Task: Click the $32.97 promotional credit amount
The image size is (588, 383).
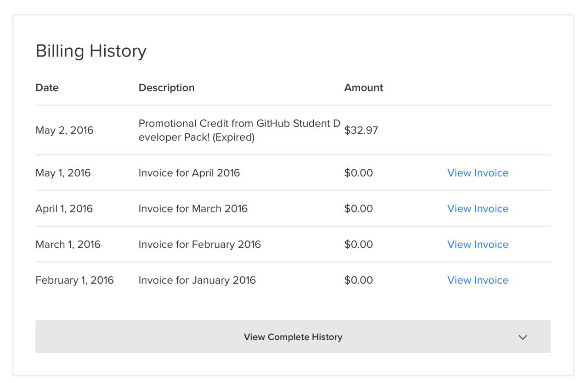Action: [x=361, y=131]
